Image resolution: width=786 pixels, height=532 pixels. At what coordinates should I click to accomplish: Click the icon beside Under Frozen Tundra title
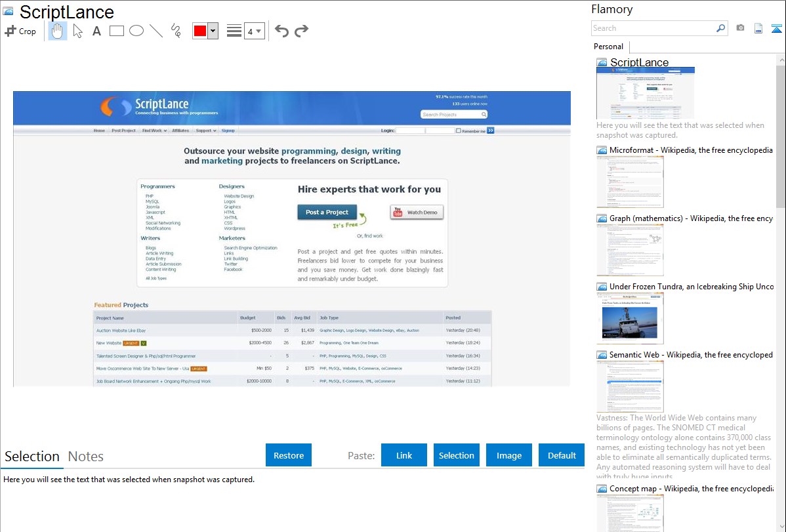(x=602, y=287)
